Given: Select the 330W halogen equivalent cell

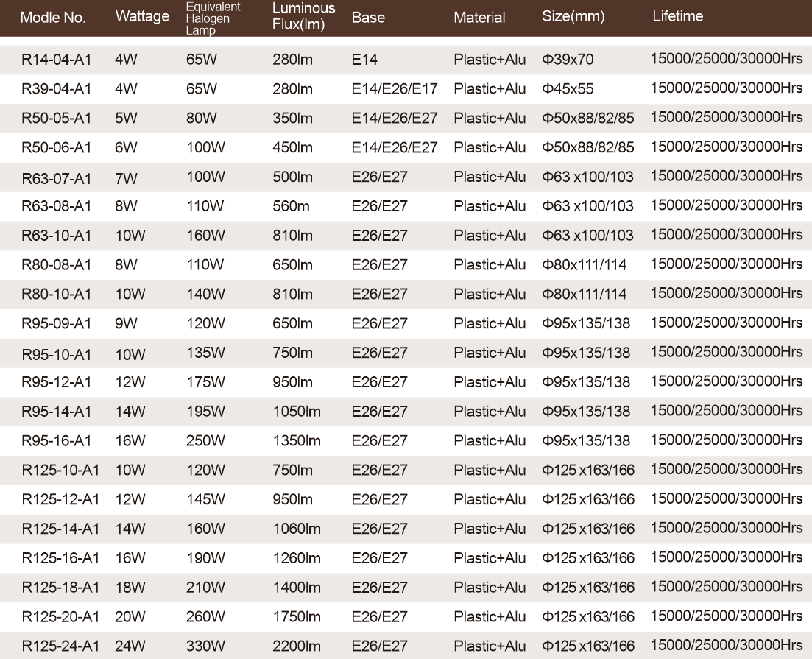Looking at the screenshot, I should coord(205,646).
